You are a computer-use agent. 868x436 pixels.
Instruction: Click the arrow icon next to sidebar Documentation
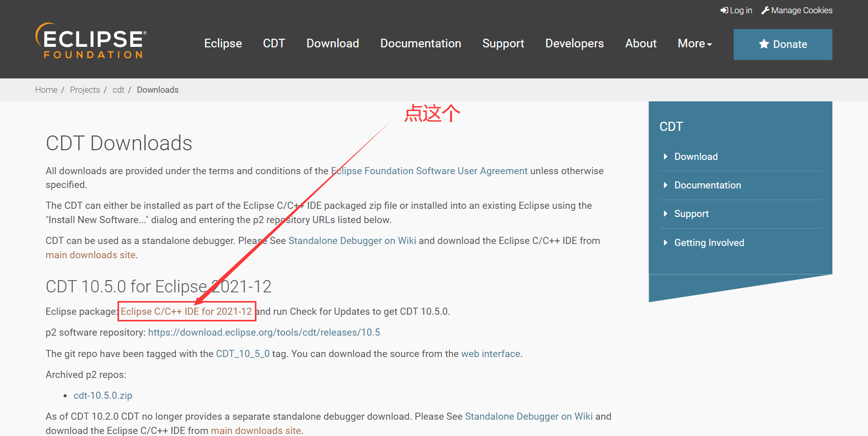click(665, 185)
